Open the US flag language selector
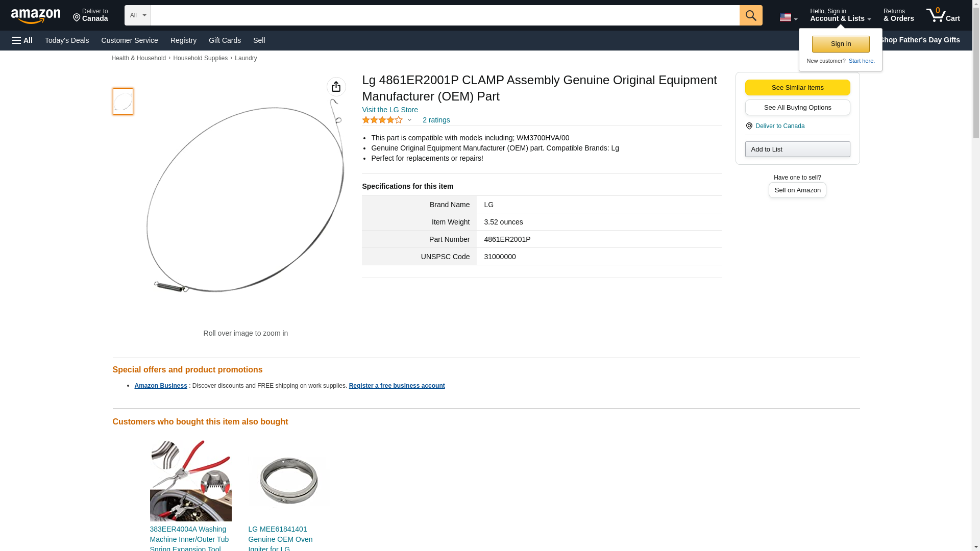Viewport: 980px width, 551px height. (788, 17)
